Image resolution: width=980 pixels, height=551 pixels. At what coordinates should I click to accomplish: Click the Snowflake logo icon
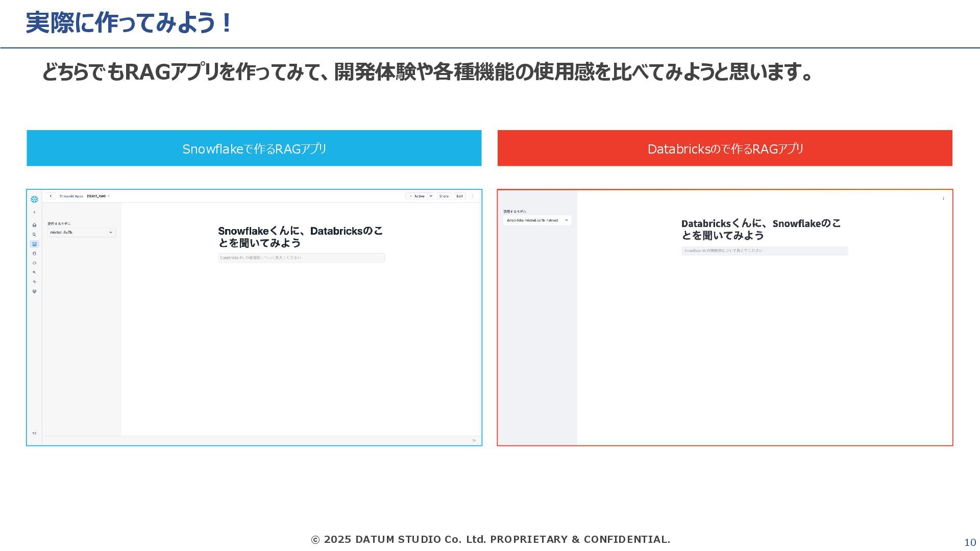34,199
